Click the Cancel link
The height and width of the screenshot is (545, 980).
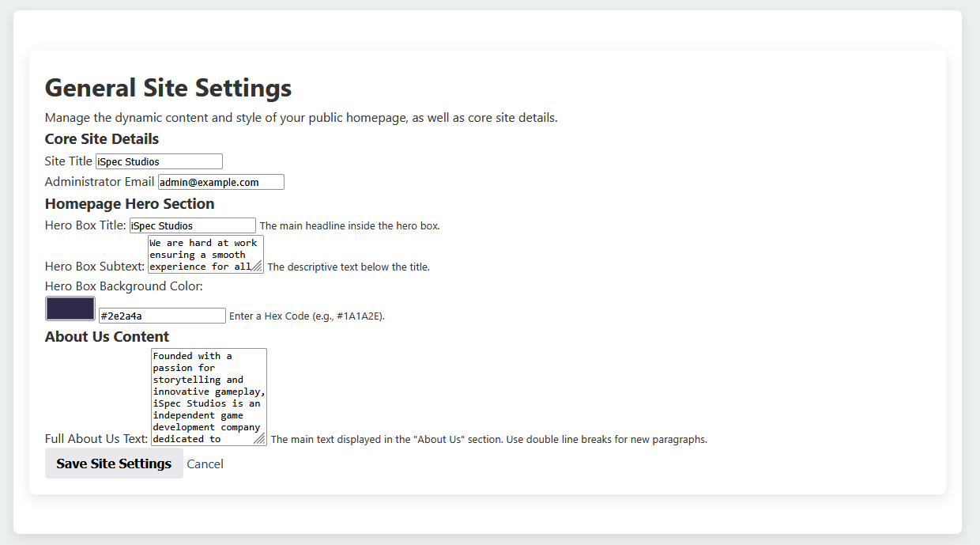click(205, 464)
